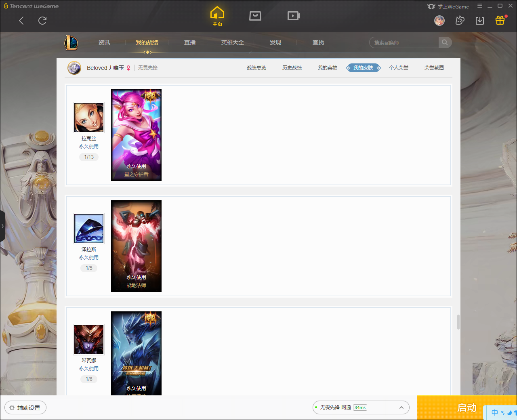517x420 pixels.
Task: Open the 历史战绩 sub-tab
Action: coord(292,68)
